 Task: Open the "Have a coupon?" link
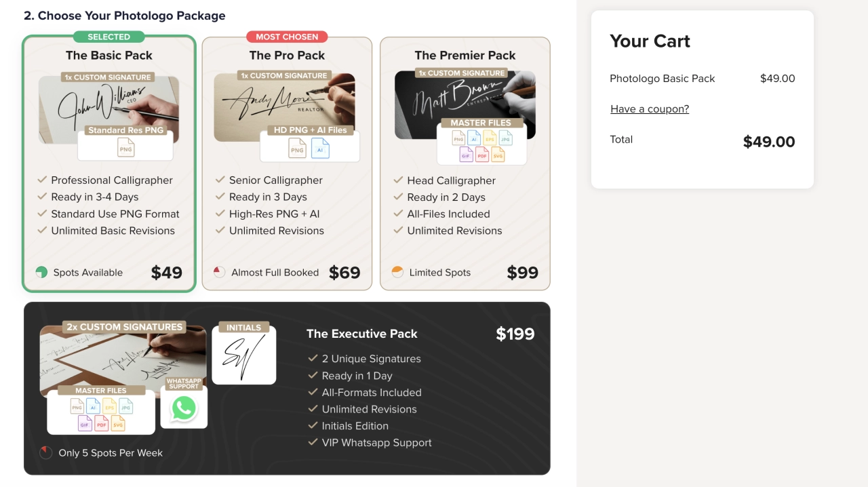coord(650,109)
